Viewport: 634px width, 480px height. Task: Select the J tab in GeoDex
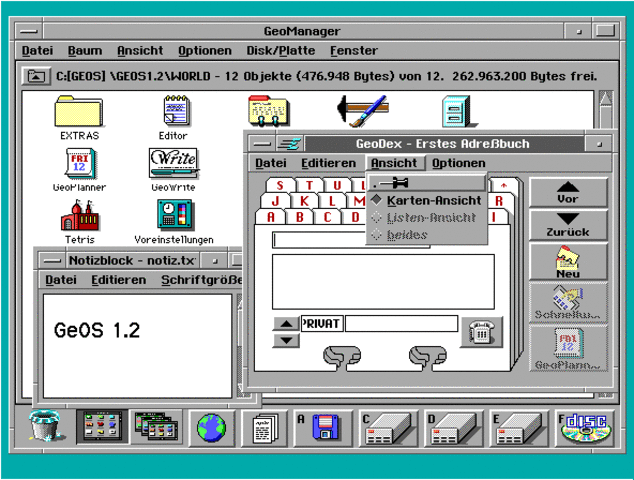coord(276,201)
